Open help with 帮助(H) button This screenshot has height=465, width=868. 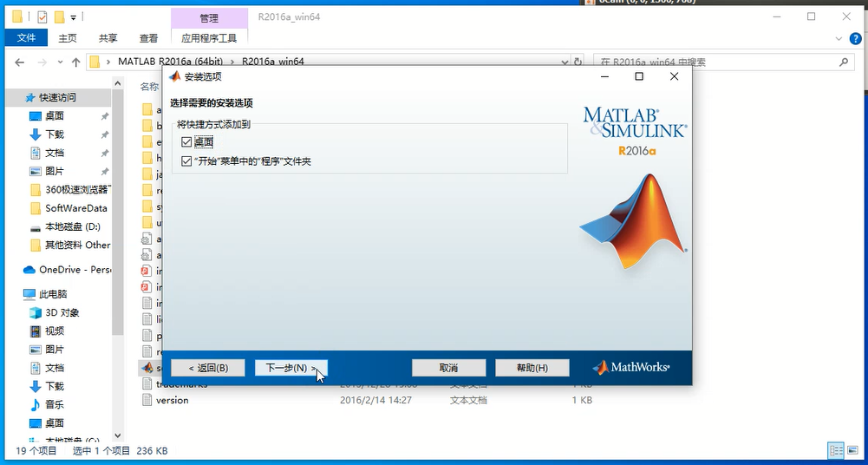532,368
